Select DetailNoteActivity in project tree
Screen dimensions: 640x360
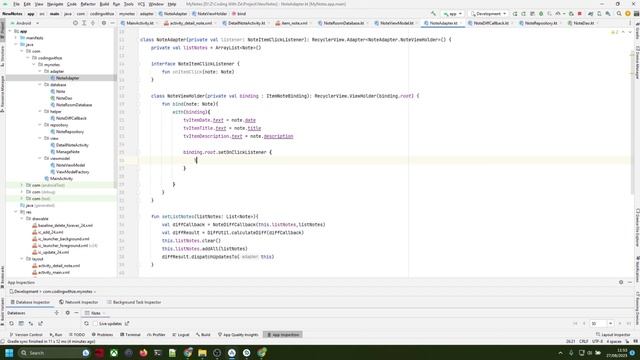(72, 145)
